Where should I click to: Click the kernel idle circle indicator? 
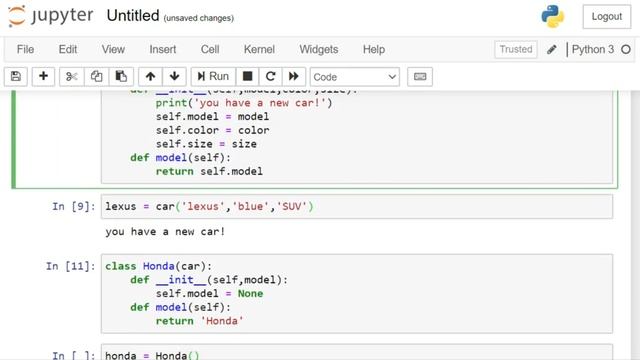click(626, 49)
